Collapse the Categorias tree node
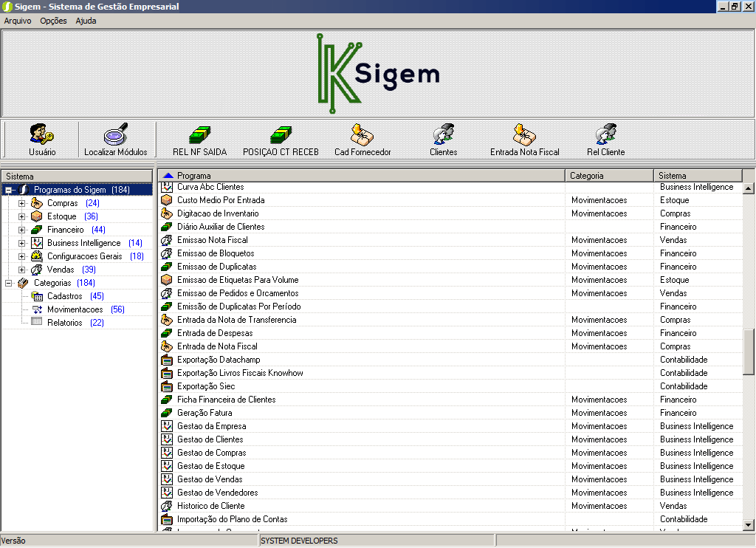756x548 pixels. coord(8,283)
